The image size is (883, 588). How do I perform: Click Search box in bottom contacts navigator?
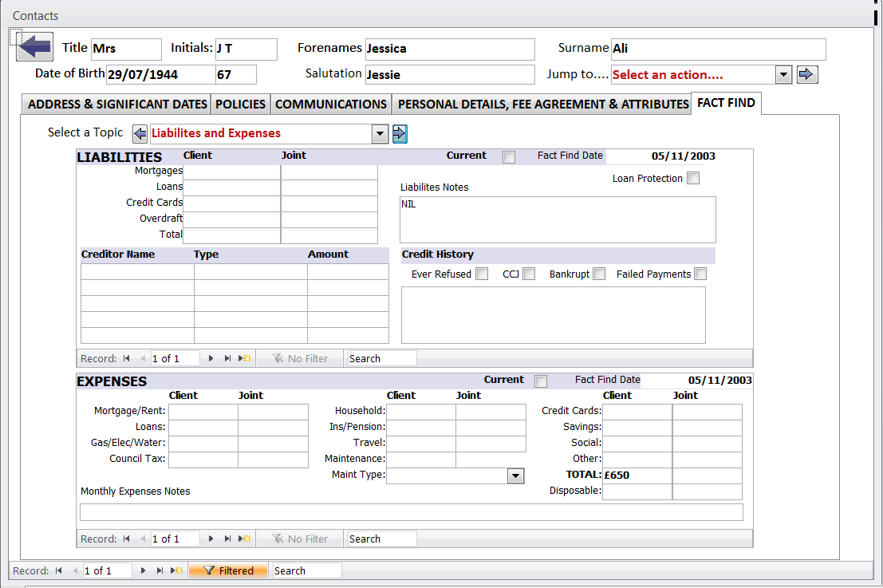307,570
